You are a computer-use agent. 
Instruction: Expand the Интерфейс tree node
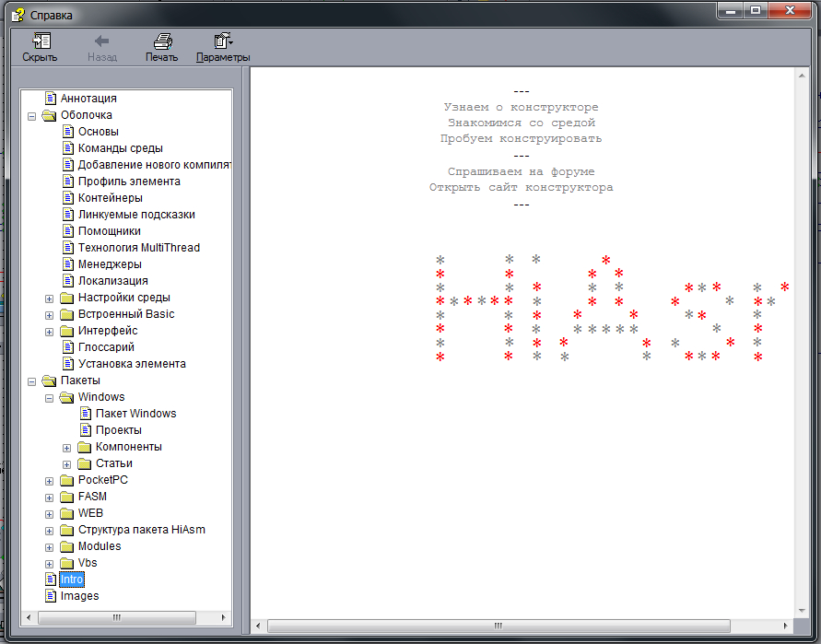click(x=49, y=332)
